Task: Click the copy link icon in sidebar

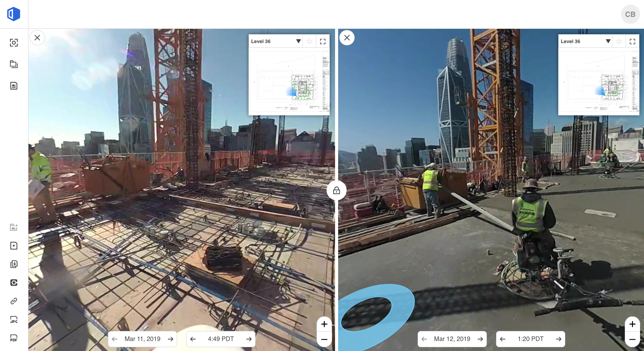Action: pyautogui.click(x=14, y=301)
